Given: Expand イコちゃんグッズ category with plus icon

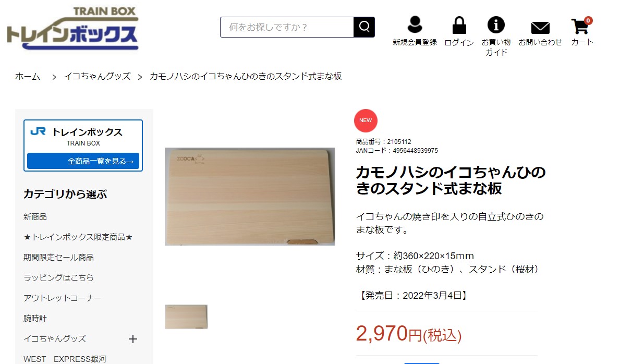Looking at the screenshot, I should [x=133, y=339].
